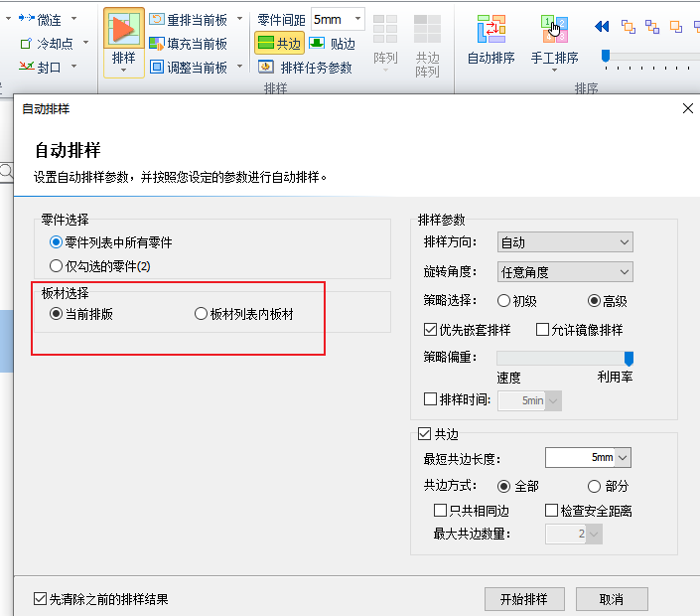Select 部分 common-edge mode
This screenshot has width=700, height=616.
point(594,486)
